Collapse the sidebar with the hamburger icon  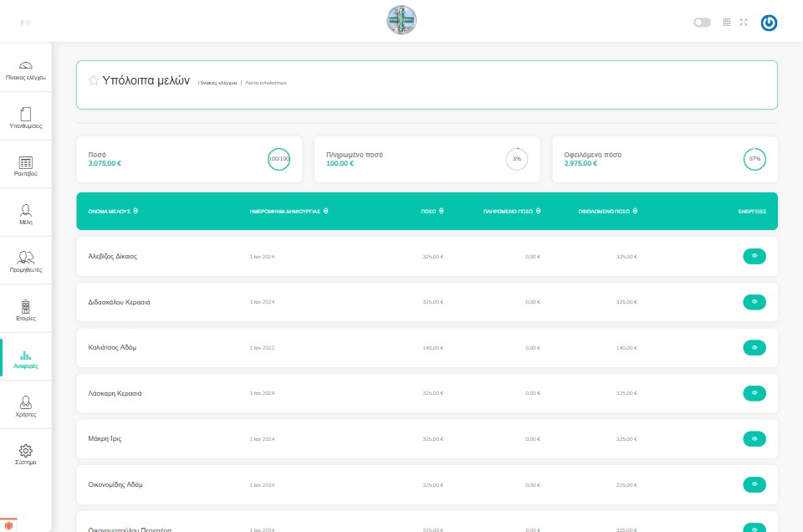pos(25,23)
